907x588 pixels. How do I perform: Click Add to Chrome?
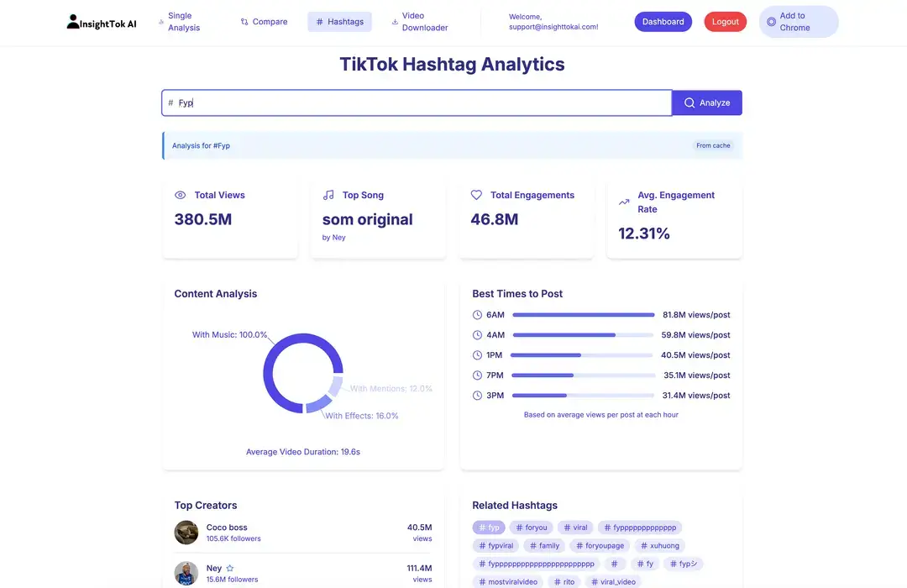pos(798,21)
